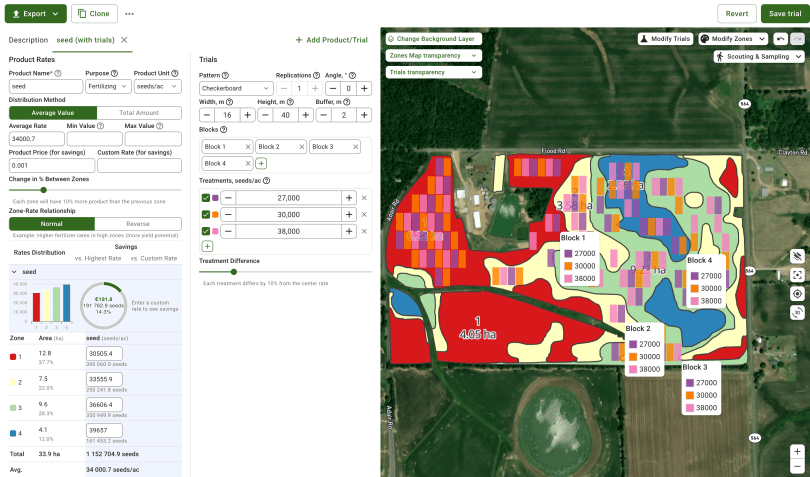810x477 pixels.
Task: Select Normal zone-rate relationship
Action: tap(52, 224)
